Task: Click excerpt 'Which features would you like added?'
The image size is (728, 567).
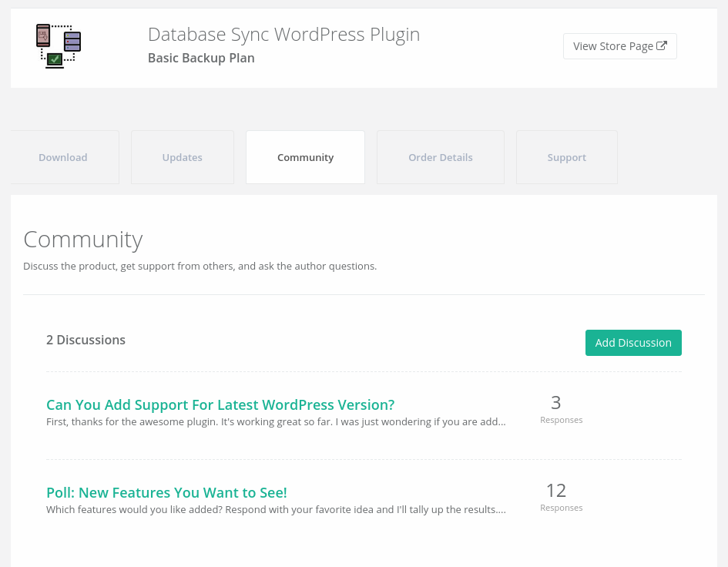Action: coord(276,509)
